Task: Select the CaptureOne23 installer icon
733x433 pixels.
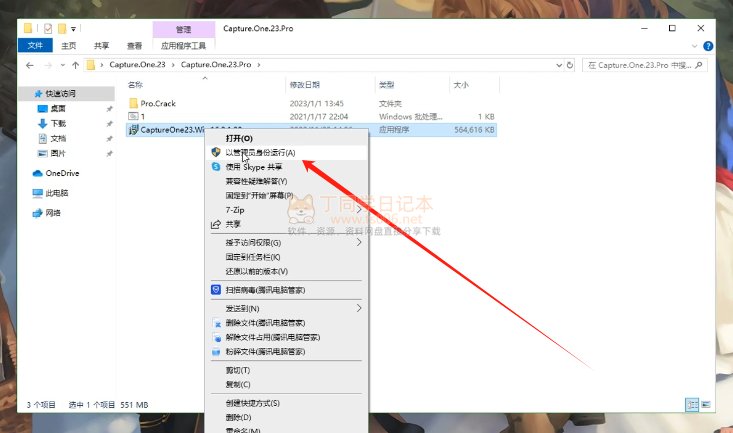Action: 133,130
